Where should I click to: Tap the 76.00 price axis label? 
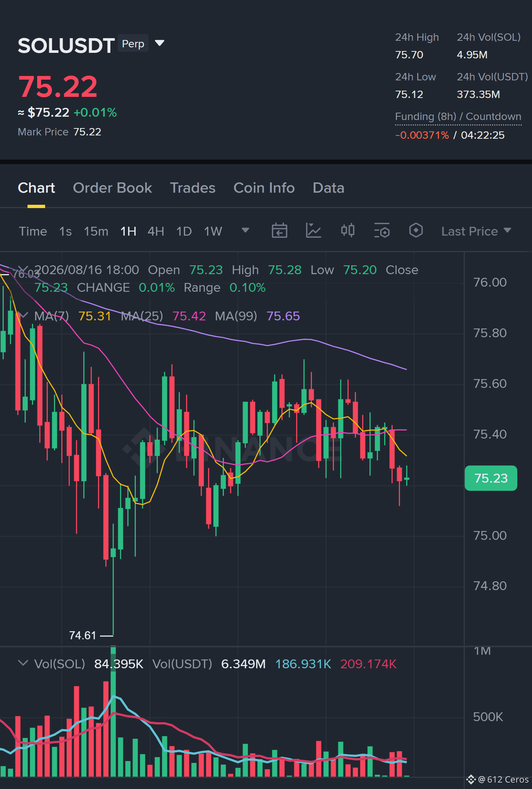pyautogui.click(x=490, y=282)
